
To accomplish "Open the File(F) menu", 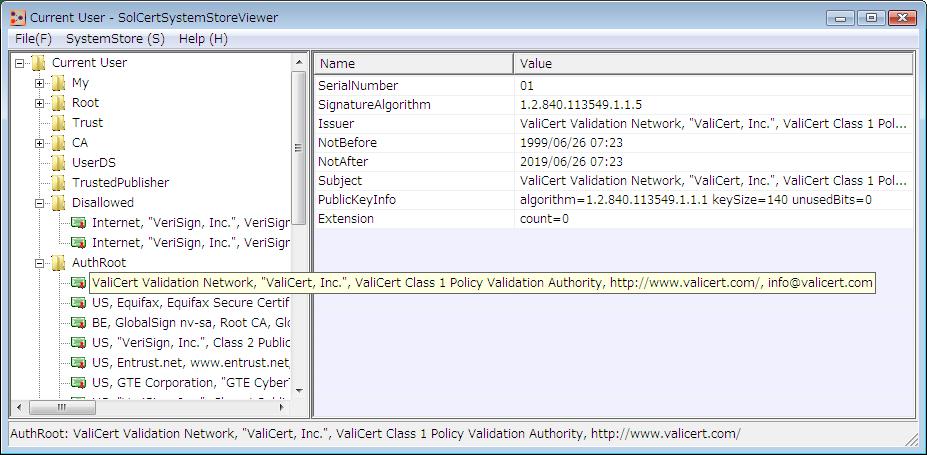I will (x=34, y=39).
